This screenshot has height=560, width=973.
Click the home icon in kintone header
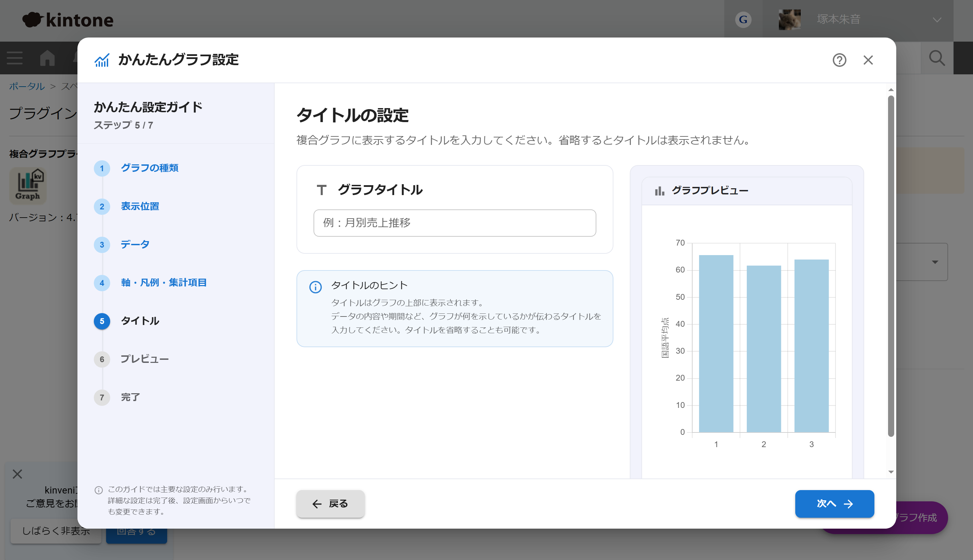tap(47, 58)
